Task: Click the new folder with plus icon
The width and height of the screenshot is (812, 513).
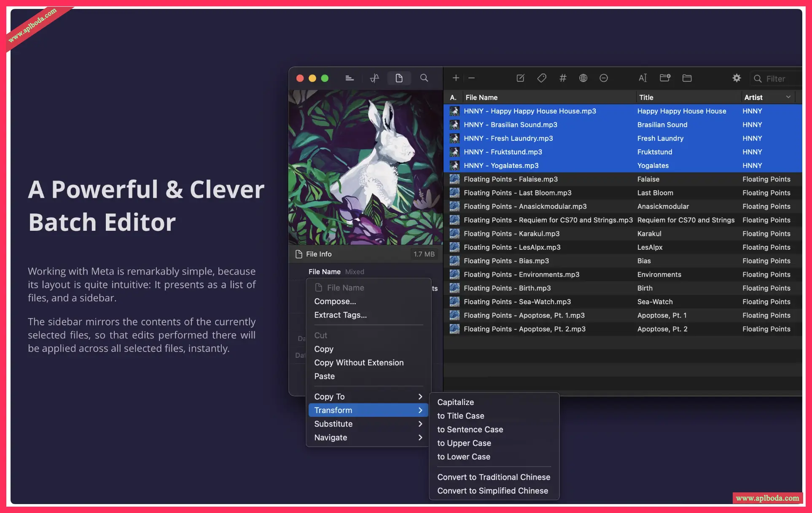Action: pos(665,78)
